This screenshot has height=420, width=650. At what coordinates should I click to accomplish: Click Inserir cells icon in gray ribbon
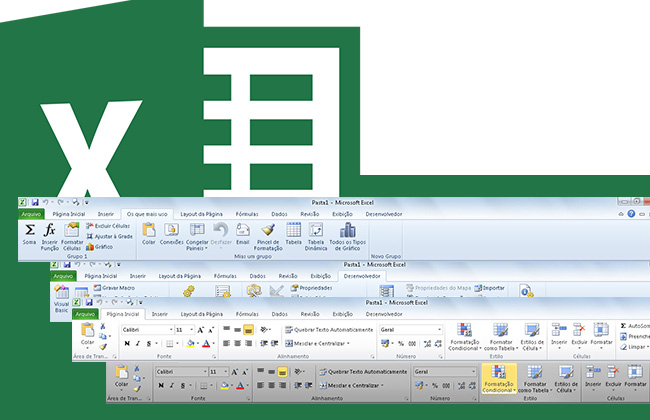pyautogui.click(x=593, y=376)
